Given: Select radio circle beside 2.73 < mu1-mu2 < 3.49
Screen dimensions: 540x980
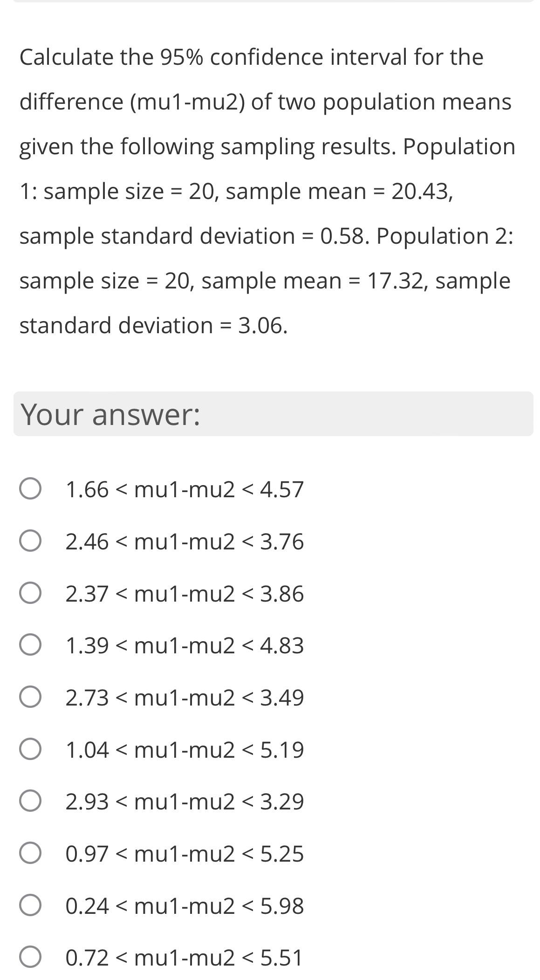Looking at the screenshot, I should (30, 698).
